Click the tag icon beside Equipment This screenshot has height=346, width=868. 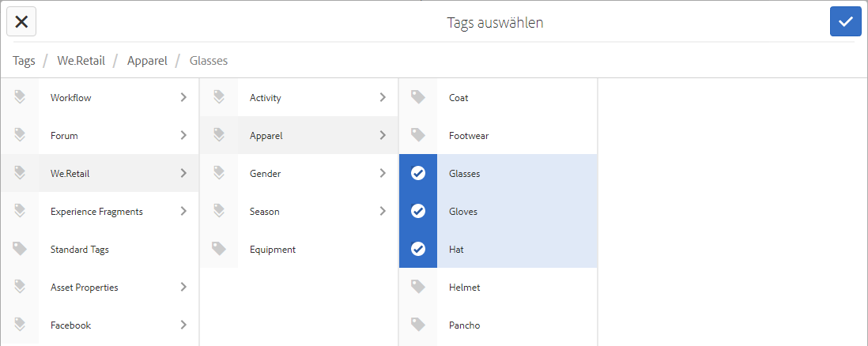click(219, 249)
